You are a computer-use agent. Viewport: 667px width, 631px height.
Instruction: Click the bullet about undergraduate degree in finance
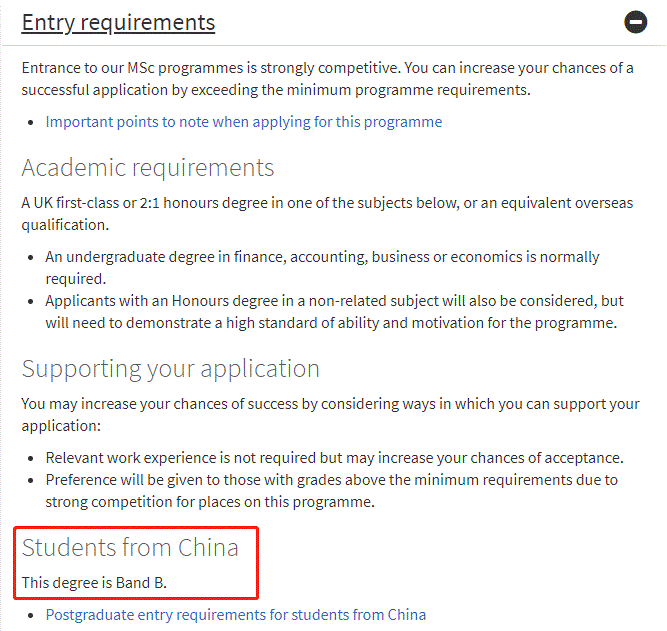[322, 268]
